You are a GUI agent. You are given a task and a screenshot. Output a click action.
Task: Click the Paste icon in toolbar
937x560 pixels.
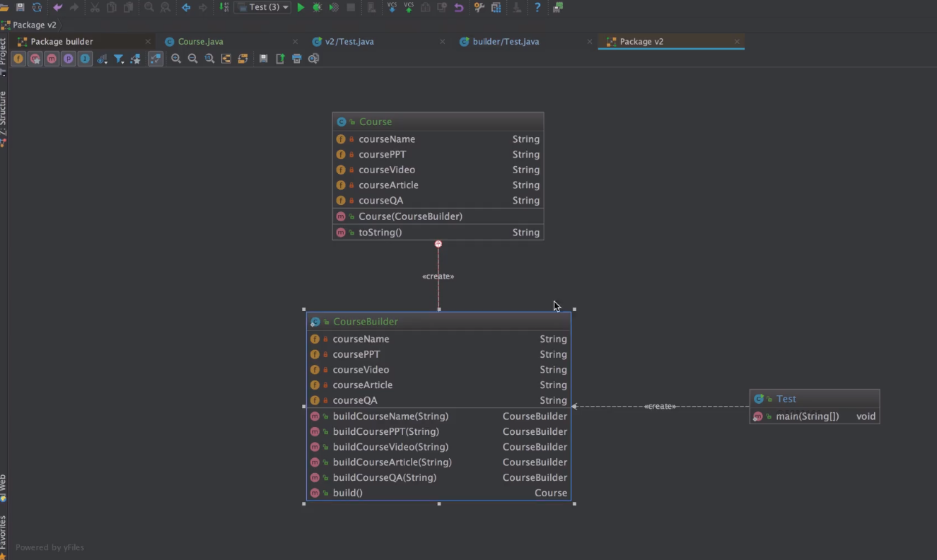[128, 7]
